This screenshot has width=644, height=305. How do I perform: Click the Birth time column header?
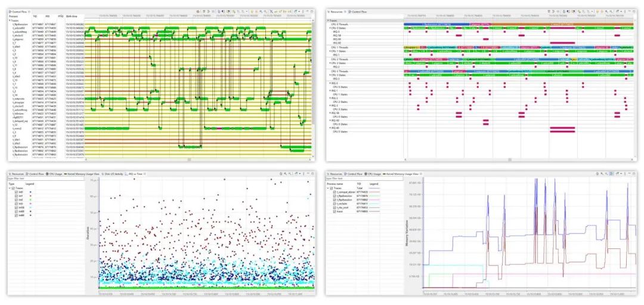tap(72, 16)
